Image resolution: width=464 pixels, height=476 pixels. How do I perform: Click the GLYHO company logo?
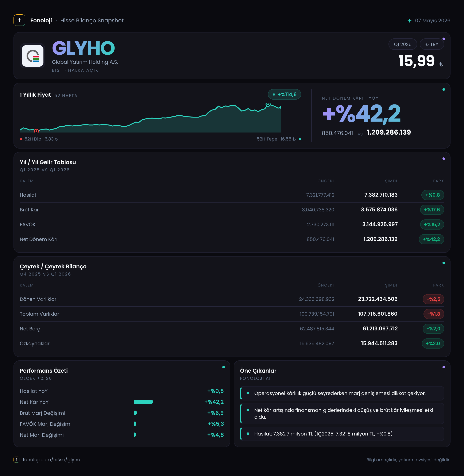coord(33,56)
